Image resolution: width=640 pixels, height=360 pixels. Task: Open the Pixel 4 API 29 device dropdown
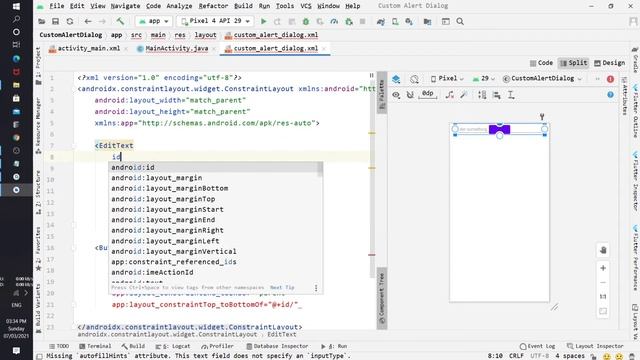(215, 21)
